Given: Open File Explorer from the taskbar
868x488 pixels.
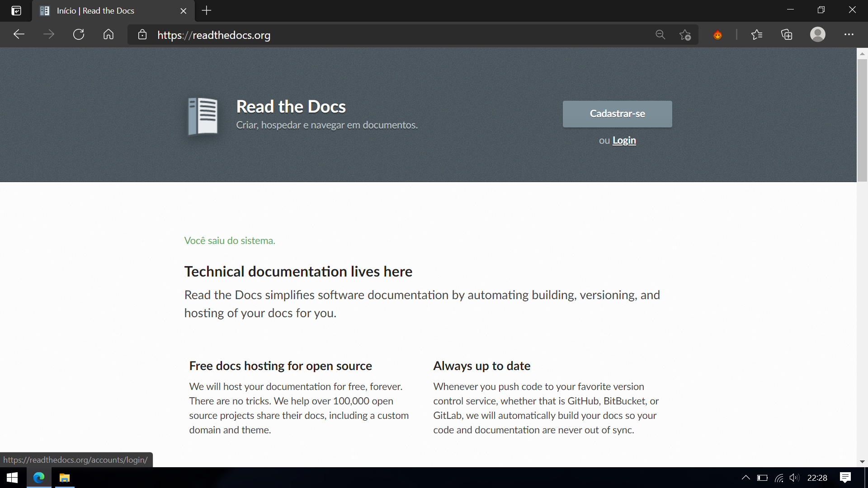Looking at the screenshot, I should tap(65, 478).
